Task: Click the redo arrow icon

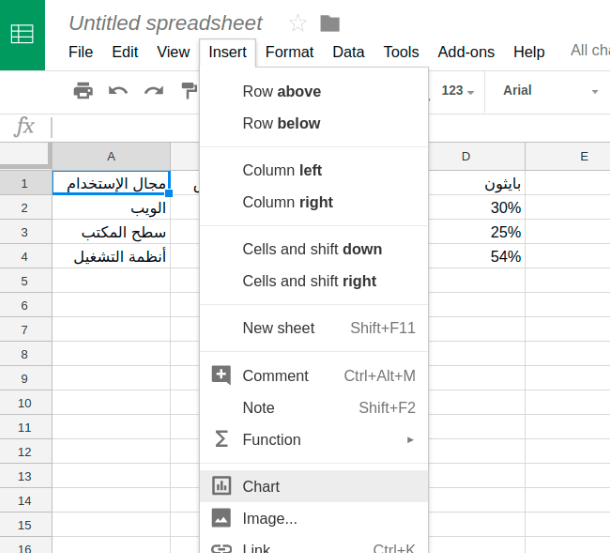Action: point(154,91)
